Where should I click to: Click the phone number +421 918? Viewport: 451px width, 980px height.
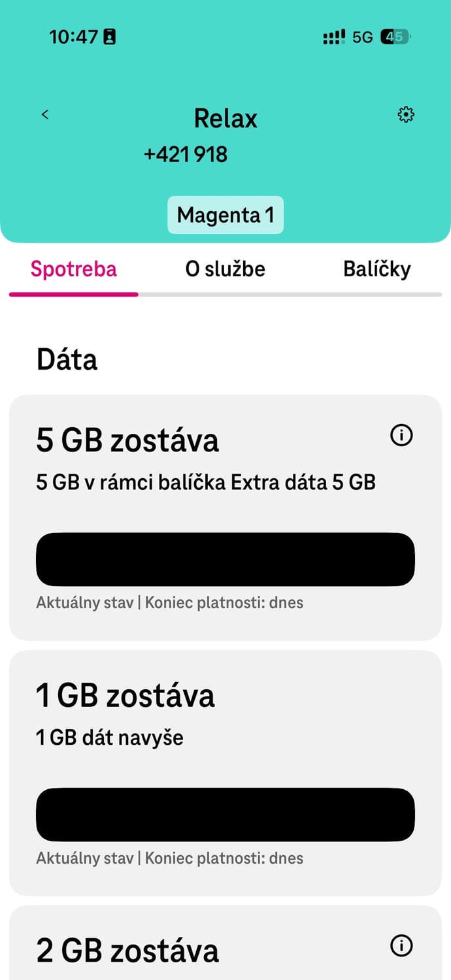pos(186,154)
